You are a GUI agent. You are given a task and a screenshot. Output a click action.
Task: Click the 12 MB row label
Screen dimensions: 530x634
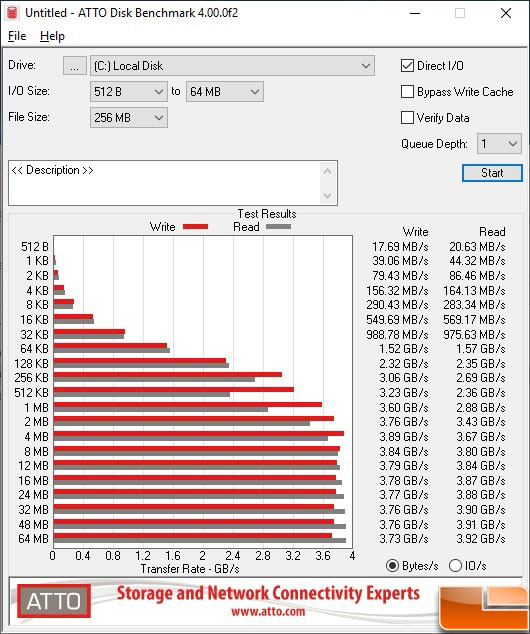click(x=34, y=466)
